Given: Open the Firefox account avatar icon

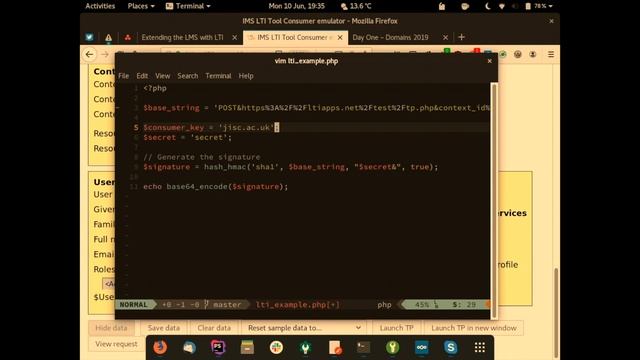Looking at the screenshot, I should tap(533, 54).
